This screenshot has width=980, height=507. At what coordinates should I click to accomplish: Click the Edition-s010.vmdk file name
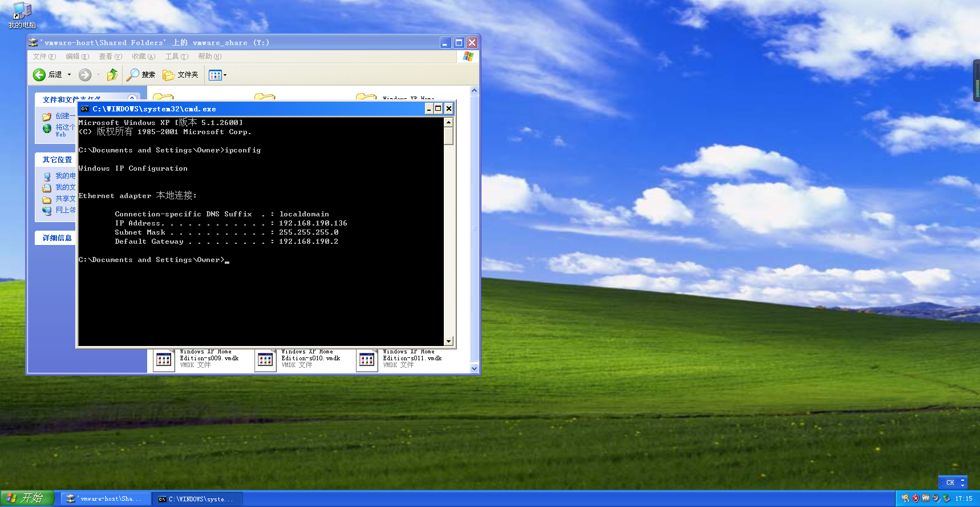tap(311, 355)
